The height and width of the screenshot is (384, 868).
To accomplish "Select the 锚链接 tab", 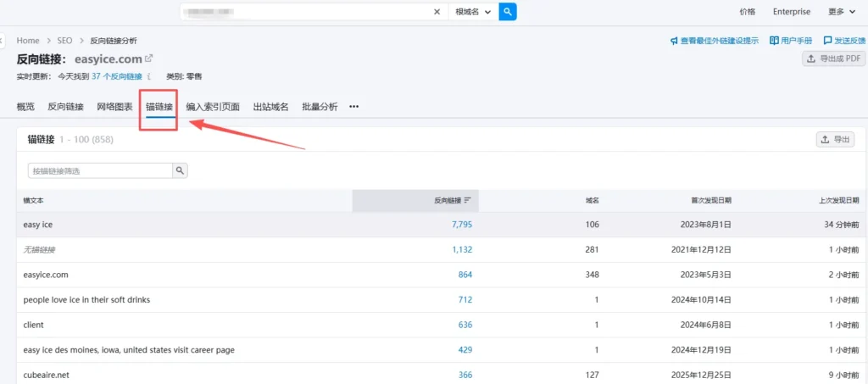I will [x=159, y=107].
